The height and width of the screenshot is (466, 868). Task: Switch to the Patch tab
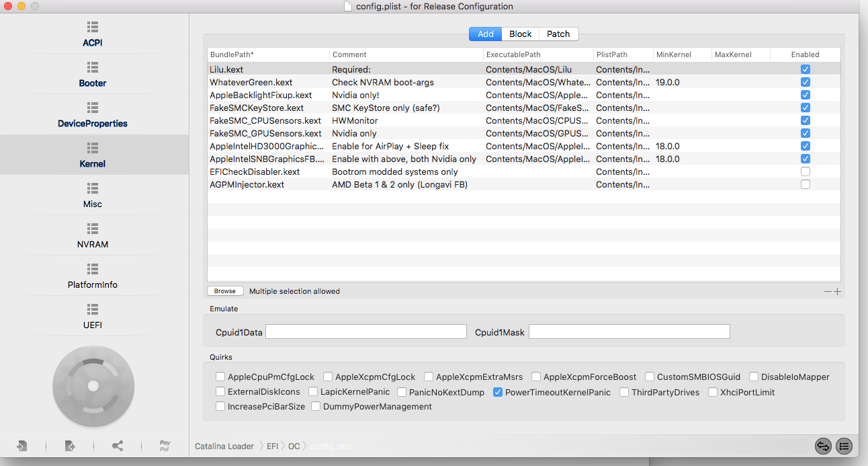coord(558,34)
